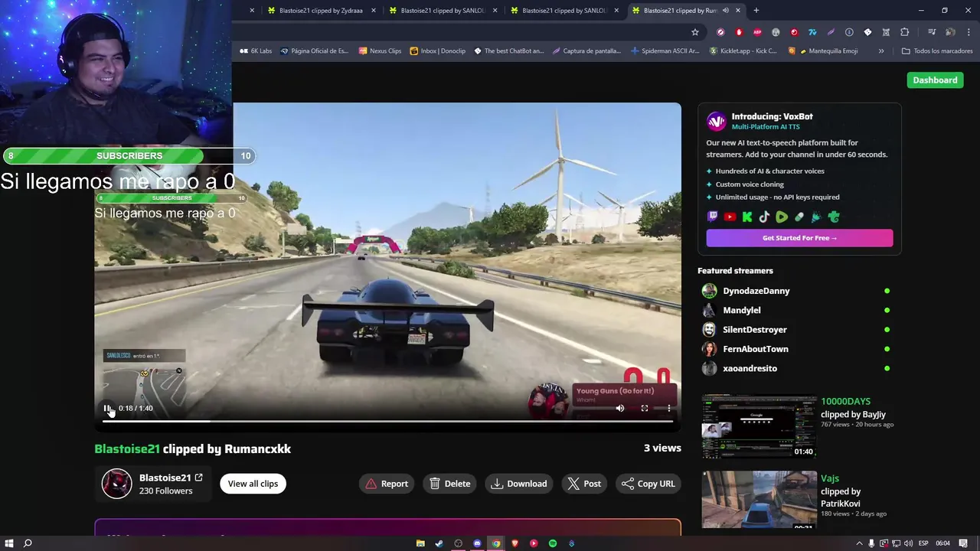This screenshot has width=980, height=551.
Task: Open the Inbox | Donoclip bookmark
Action: click(x=438, y=51)
